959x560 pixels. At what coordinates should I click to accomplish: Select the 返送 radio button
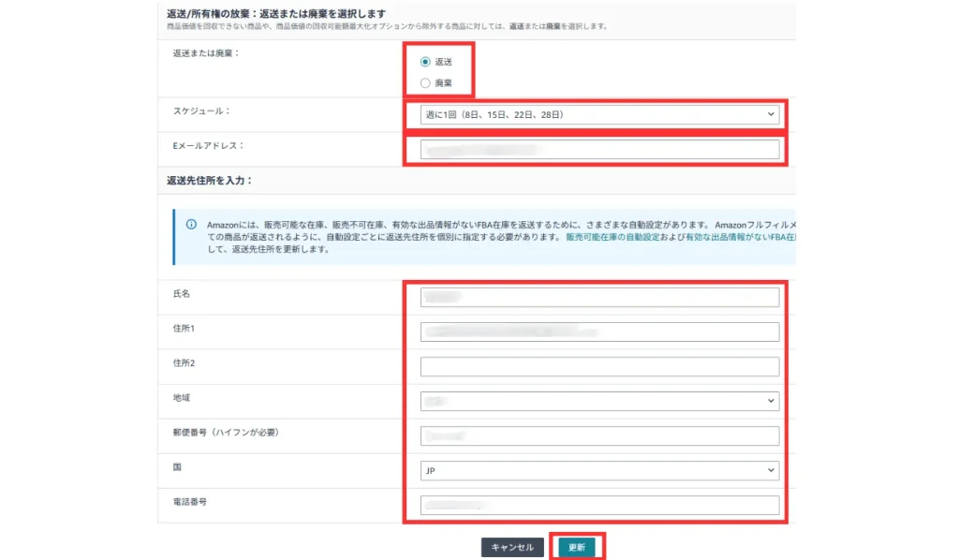426,62
